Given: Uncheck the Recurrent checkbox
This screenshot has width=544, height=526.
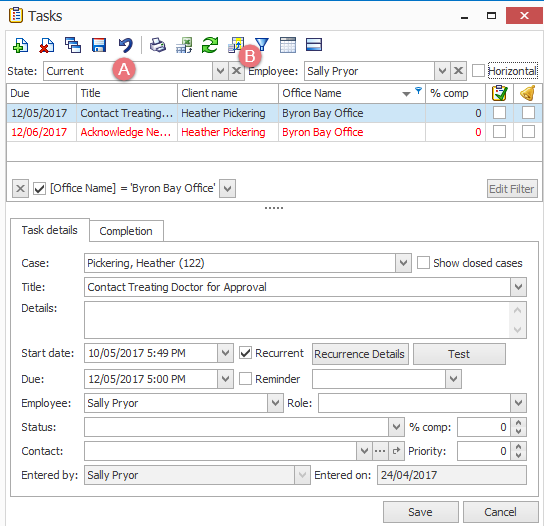Looking at the screenshot, I should 246,353.
